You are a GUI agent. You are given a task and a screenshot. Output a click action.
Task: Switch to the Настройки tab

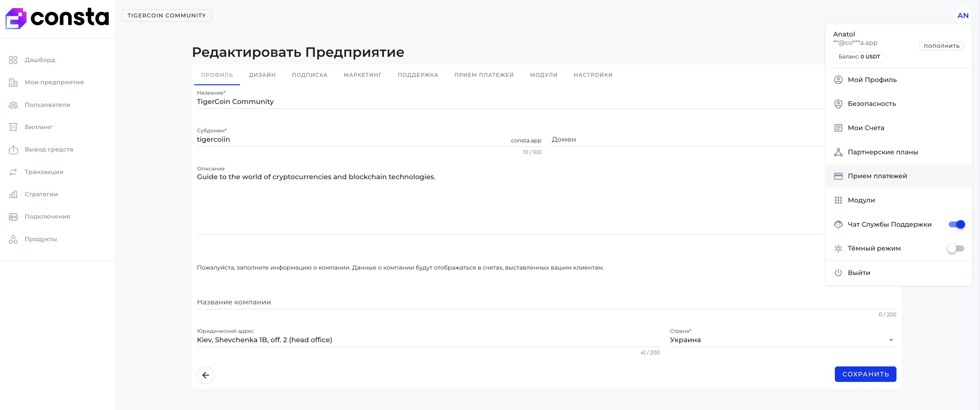pyautogui.click(x=593, y=75)
